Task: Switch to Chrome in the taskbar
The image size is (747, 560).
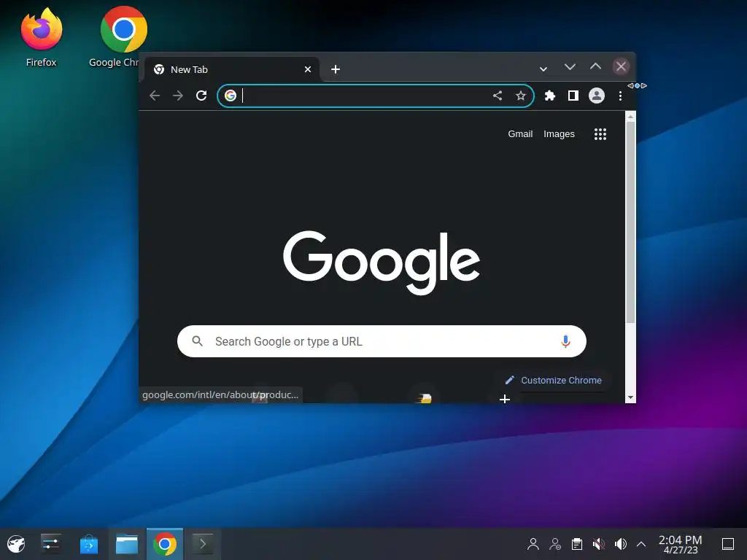Action: click(165, 544)
